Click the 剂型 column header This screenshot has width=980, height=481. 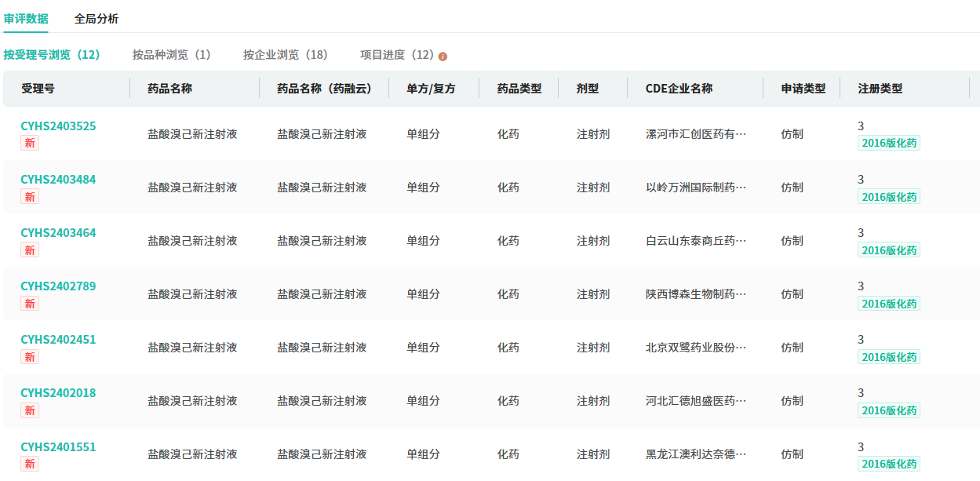pos(588,89)
